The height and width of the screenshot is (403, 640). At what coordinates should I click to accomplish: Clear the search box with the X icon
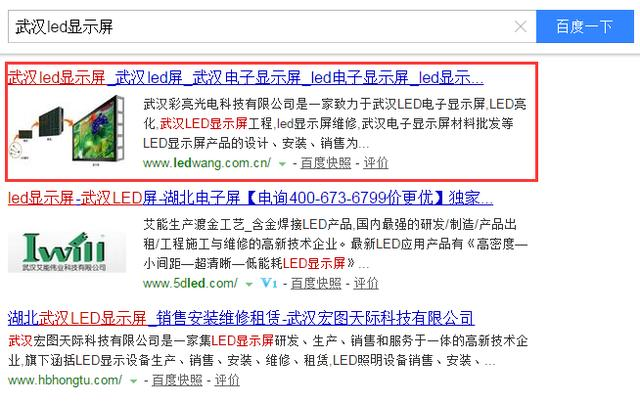pos(520,27)
